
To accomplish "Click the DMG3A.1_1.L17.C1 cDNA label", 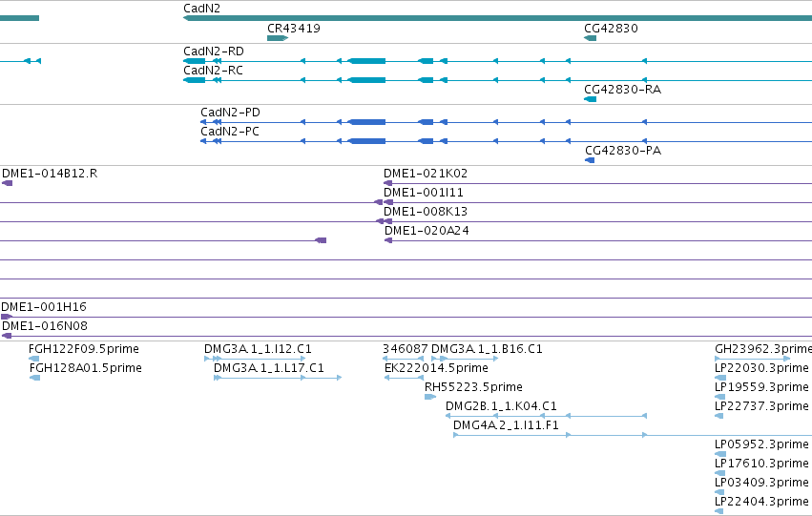I will tap(269, 368).
